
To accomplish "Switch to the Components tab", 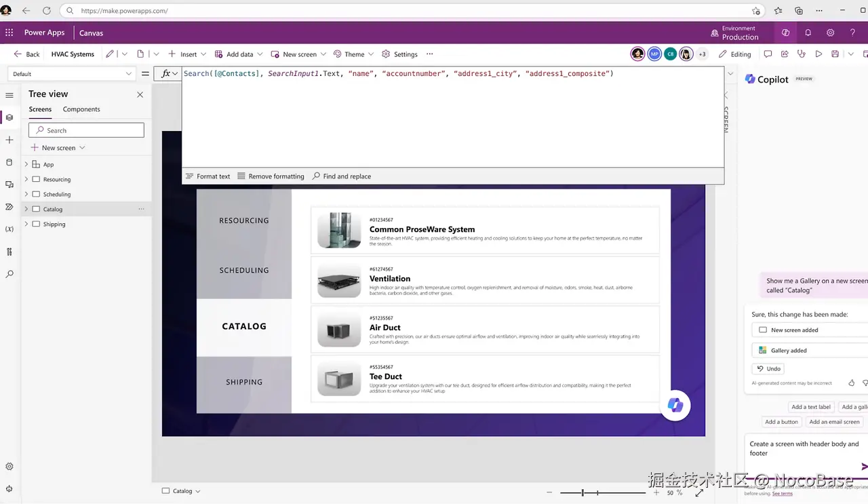I will 81,109.
